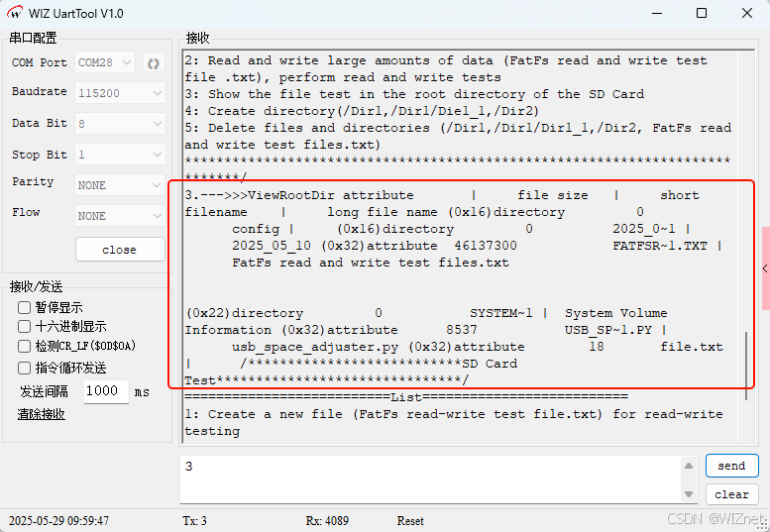
Task: Click the Rx: 4089 status text
Action: (327, 521)
